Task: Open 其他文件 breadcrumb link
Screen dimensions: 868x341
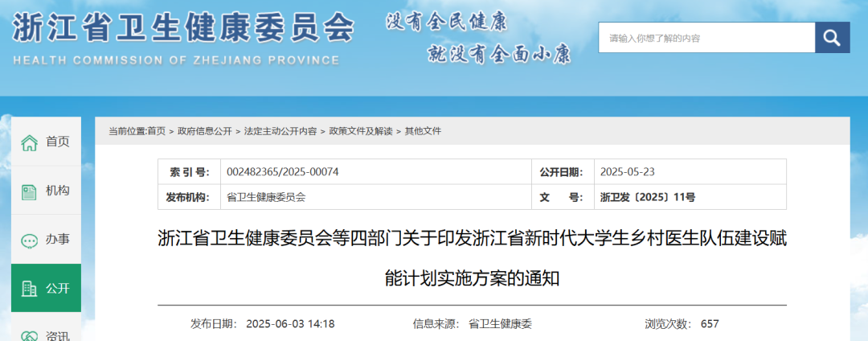Action: 423,131
